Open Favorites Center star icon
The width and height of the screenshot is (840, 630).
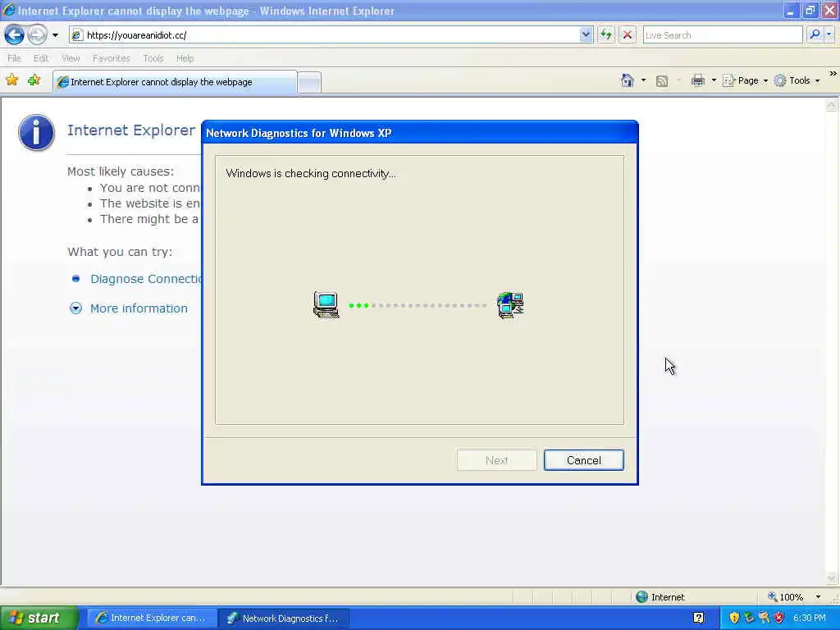pos(11,80)
